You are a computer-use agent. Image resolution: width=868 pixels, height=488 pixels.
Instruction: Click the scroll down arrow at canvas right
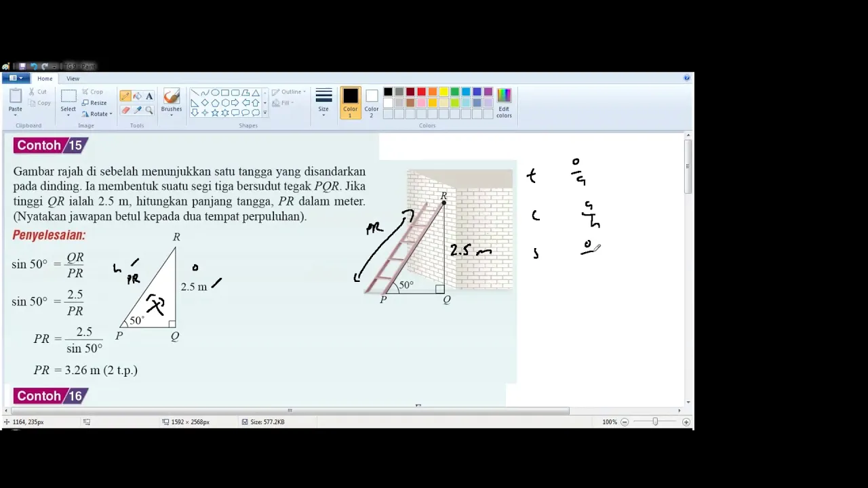688,402
